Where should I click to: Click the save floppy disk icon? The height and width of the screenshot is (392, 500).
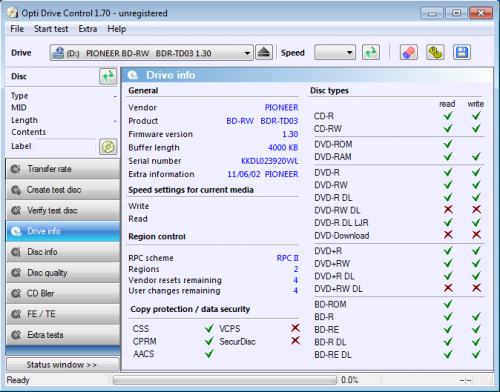462,53
